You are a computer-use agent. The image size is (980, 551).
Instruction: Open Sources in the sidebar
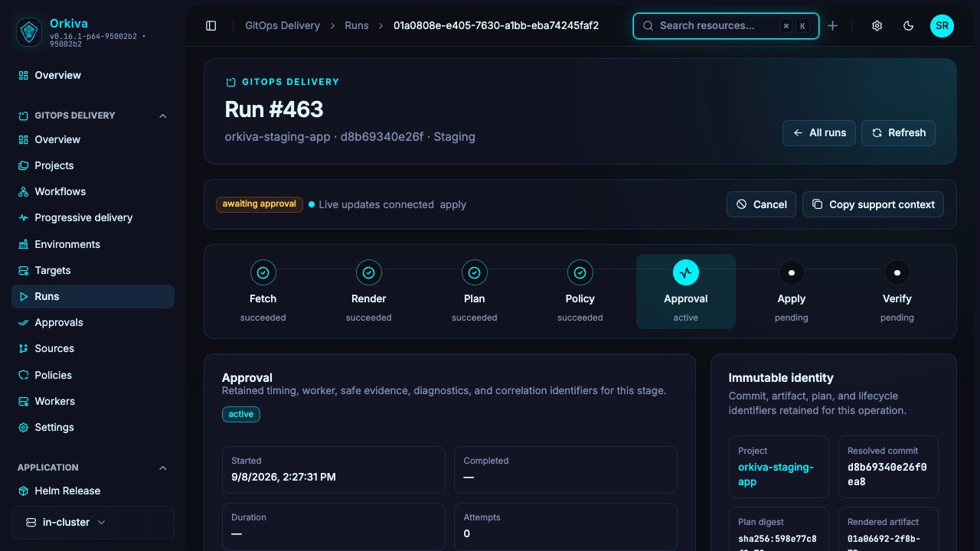[x=93, y=348]
